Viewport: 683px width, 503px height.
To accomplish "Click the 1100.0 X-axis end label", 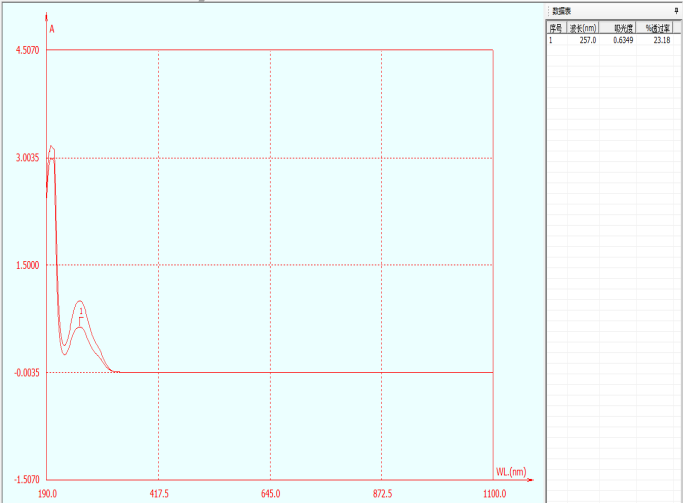I will point(494,494).
